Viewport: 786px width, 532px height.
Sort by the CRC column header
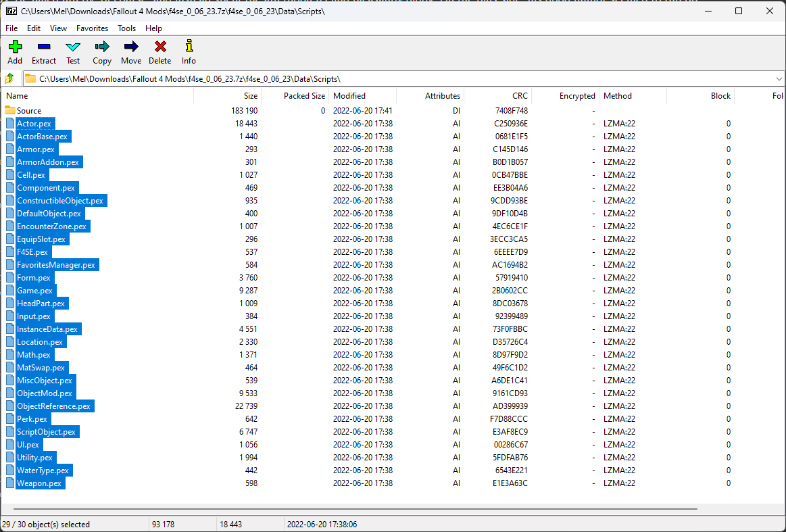[498, 96]
